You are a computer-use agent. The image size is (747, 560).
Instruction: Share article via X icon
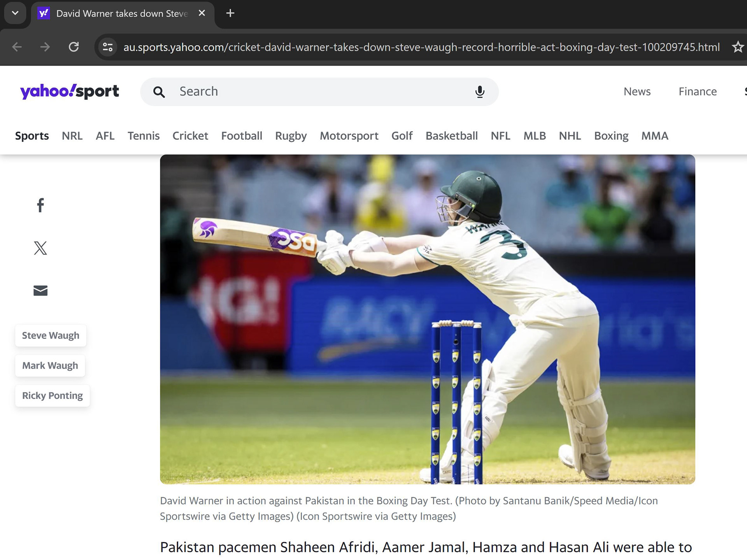(40, 248)
